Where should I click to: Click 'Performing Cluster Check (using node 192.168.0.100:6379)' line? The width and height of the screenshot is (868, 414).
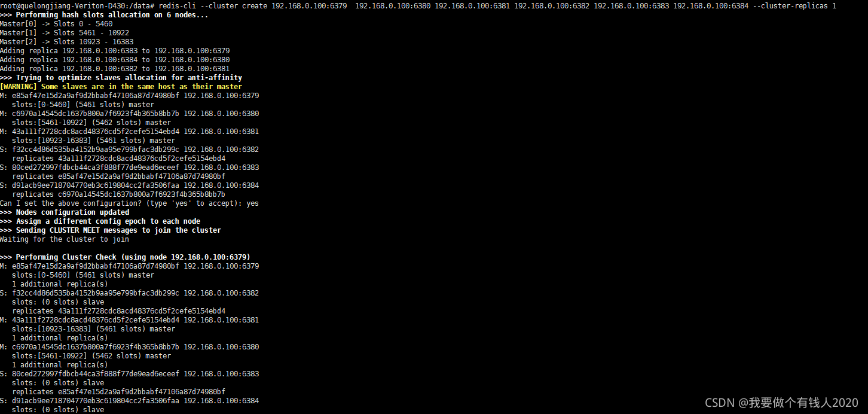[x=125, y=257]
